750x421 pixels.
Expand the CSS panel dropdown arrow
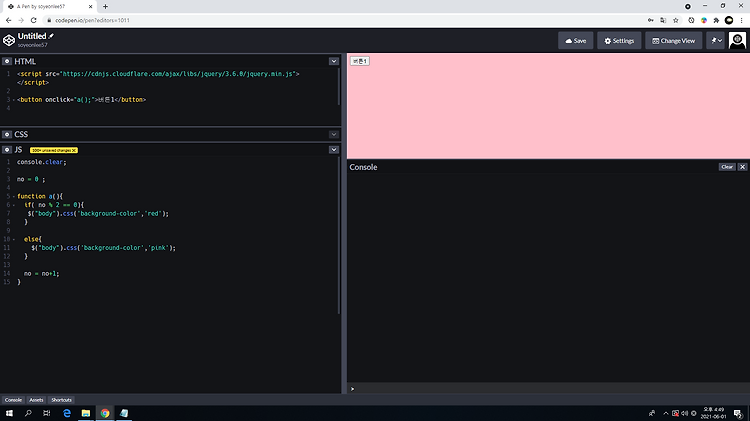click(333, 134)
